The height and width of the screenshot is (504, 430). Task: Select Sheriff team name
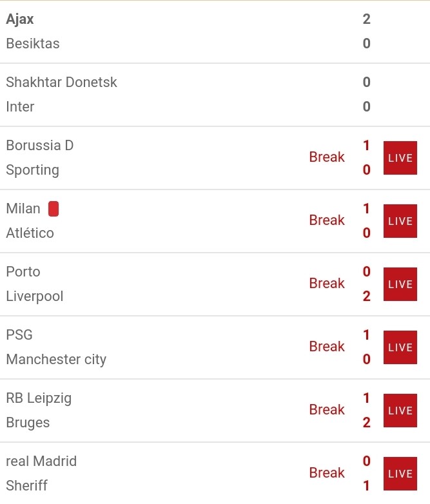pos(26,485)
